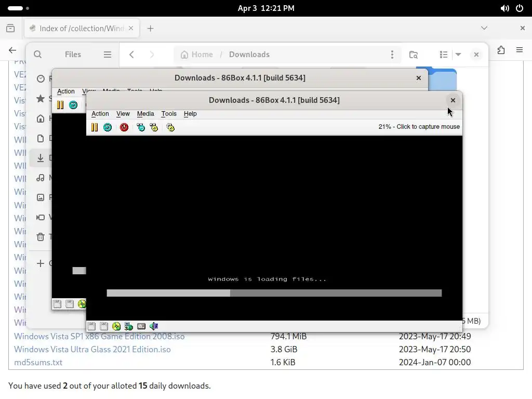Click the Windows is loading files progress bar
This screenshot has height=399, width=532.
tap(274, 293)
